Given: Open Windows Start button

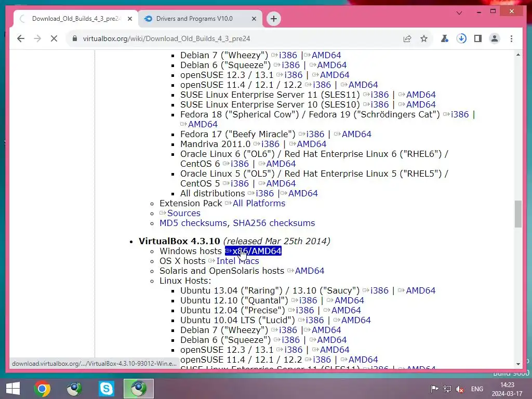Looking at the screenshot, I should tap(13, 389).
